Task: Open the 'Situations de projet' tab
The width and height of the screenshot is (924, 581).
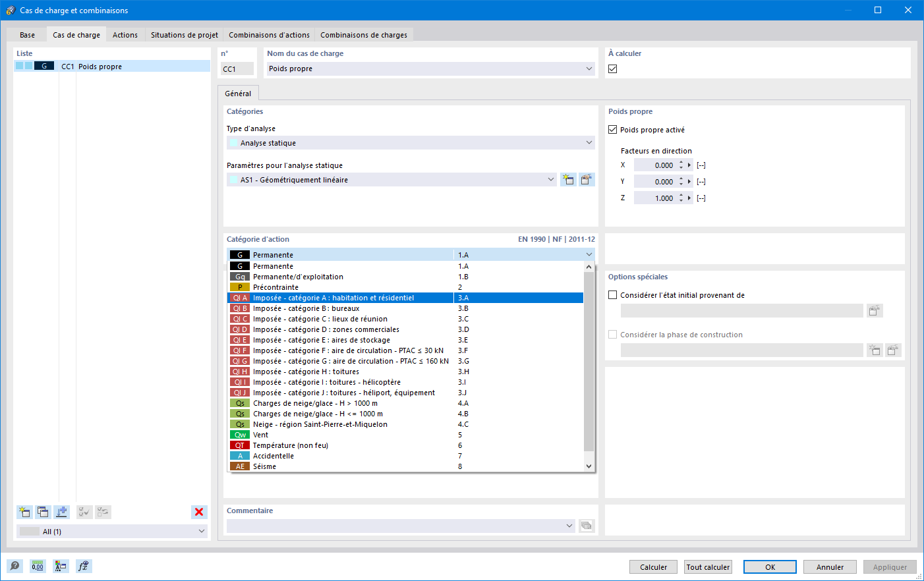Action: (x=185, y=35)
